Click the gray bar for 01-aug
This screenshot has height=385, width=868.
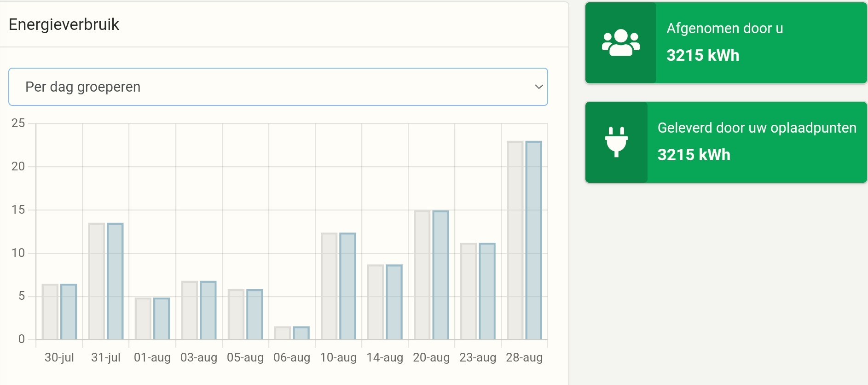click(x=143, y=319)
